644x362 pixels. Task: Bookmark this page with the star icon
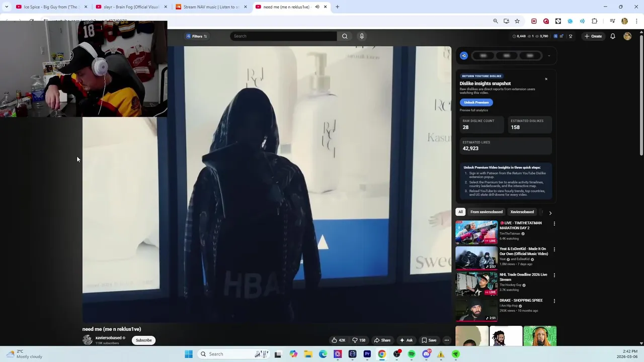[x=517, y=21]
